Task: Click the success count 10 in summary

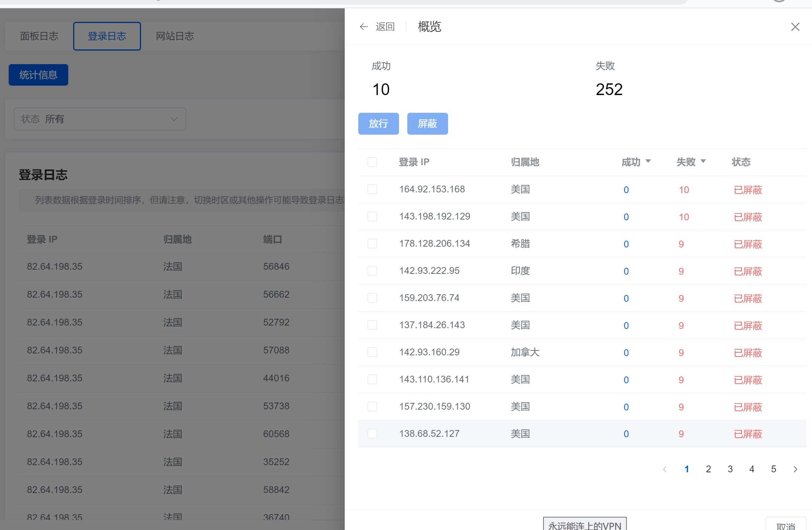Action: (x=381, y=90)
